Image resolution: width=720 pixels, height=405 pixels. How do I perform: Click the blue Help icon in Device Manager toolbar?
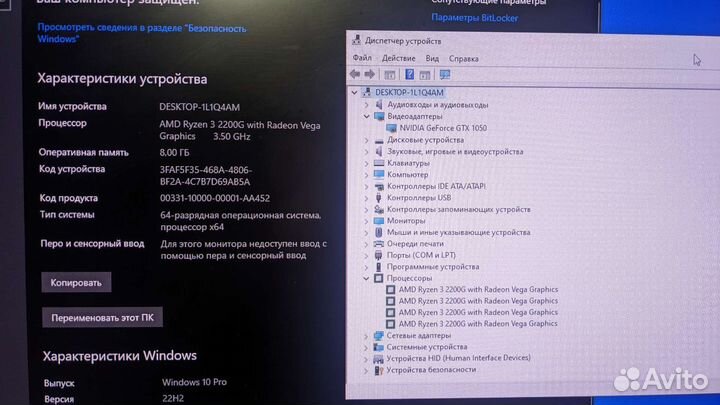[x=409, y=74]
